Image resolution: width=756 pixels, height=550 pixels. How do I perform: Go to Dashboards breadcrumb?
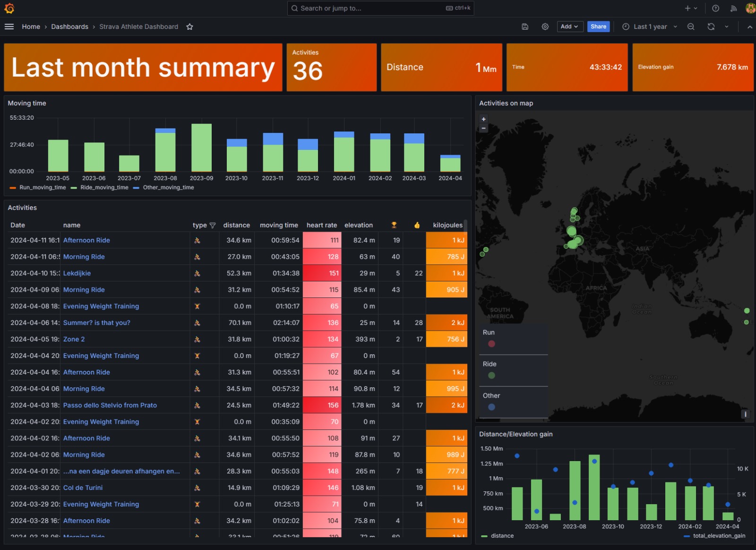coord(69,26)
